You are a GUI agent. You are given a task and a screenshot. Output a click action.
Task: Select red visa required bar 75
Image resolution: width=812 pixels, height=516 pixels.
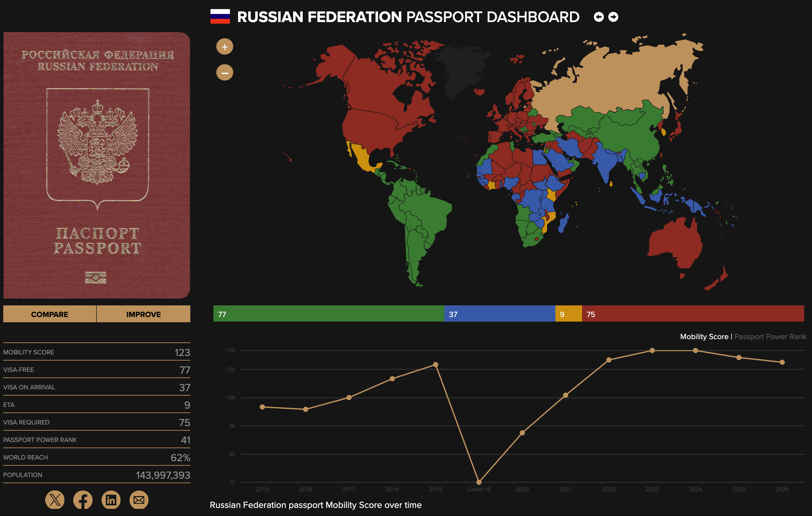point(693,314)
